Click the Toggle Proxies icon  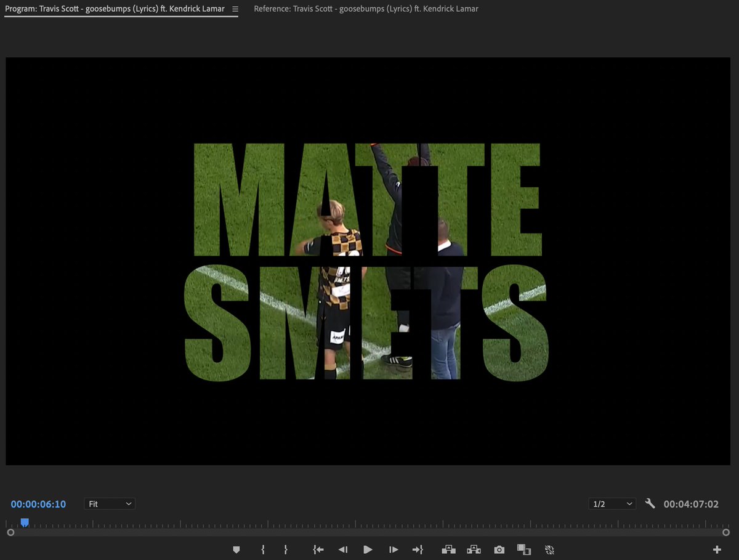click(550, 550)
